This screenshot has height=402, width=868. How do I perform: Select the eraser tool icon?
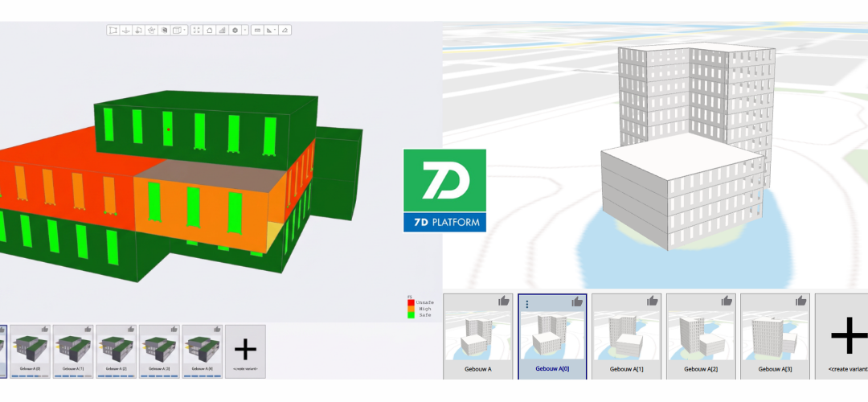pyautogui.click(x=285, y=31)
